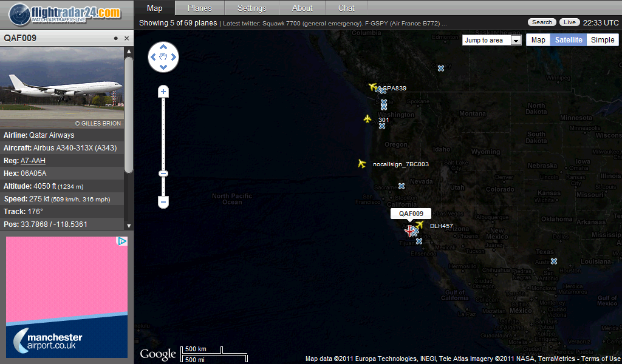
Task: Select the red QAF009 plane on the map
Action: (x=410, y=231)
